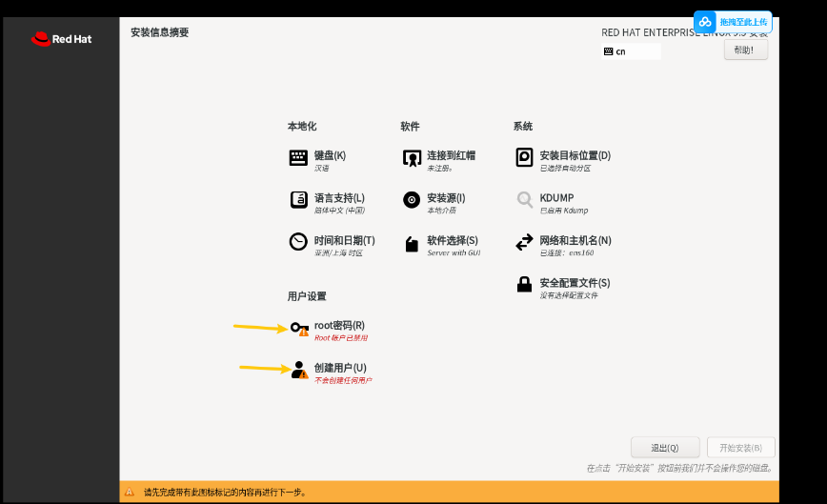Open the time and date clock icon
This screenshot has height=504, width=827.
298,242
